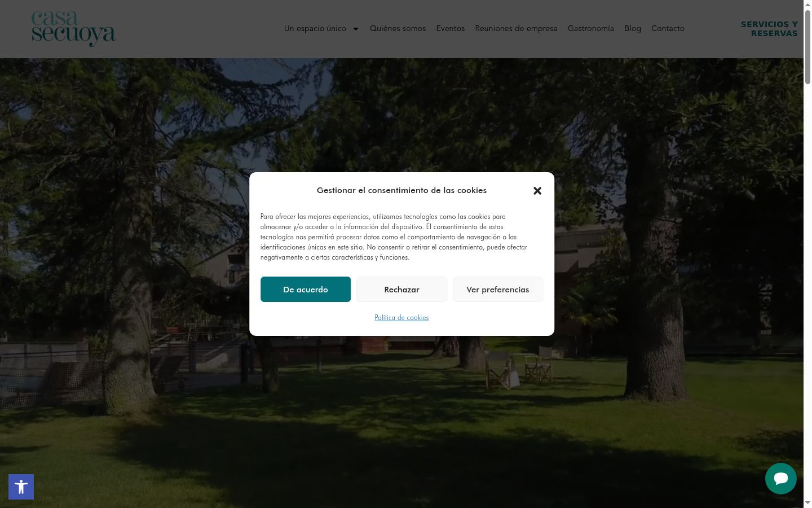Click the scrollbar down arrow

(x=807, y=503)
